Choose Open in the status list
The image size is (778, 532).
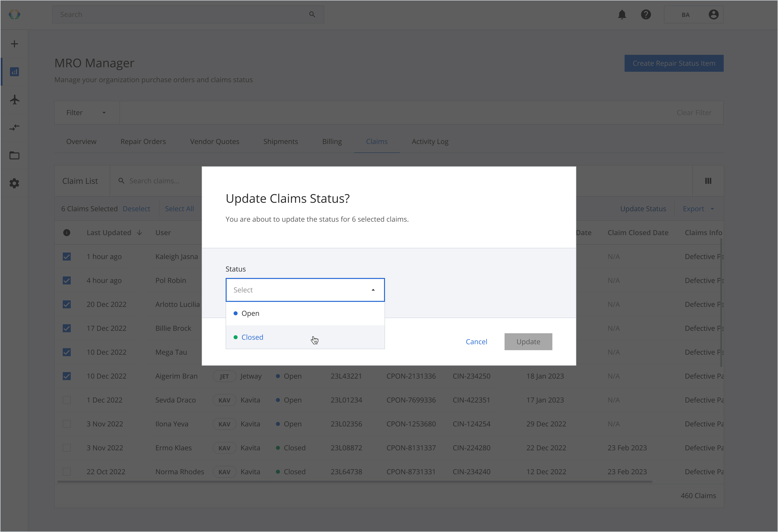(x=305, y=313)
